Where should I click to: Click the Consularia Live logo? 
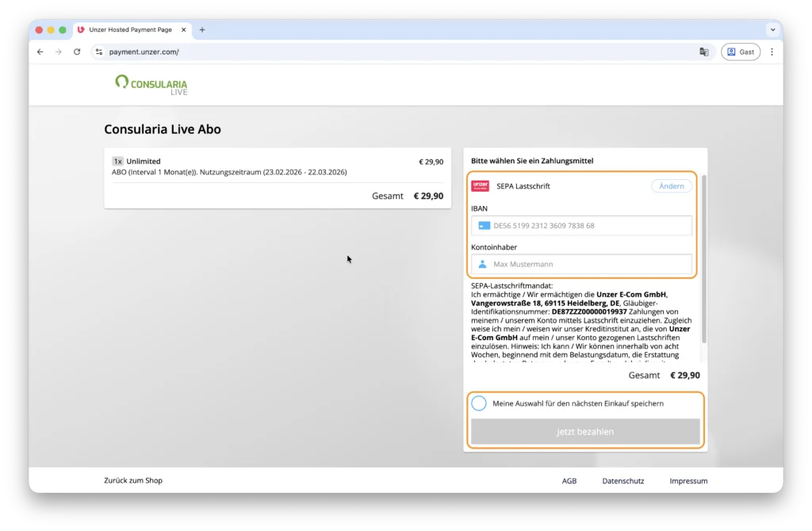point(151,84)
